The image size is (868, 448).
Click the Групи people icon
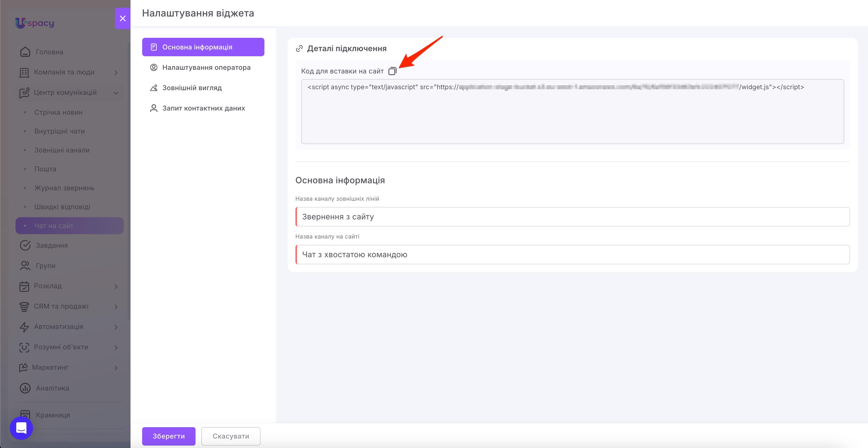coord(25,266)
